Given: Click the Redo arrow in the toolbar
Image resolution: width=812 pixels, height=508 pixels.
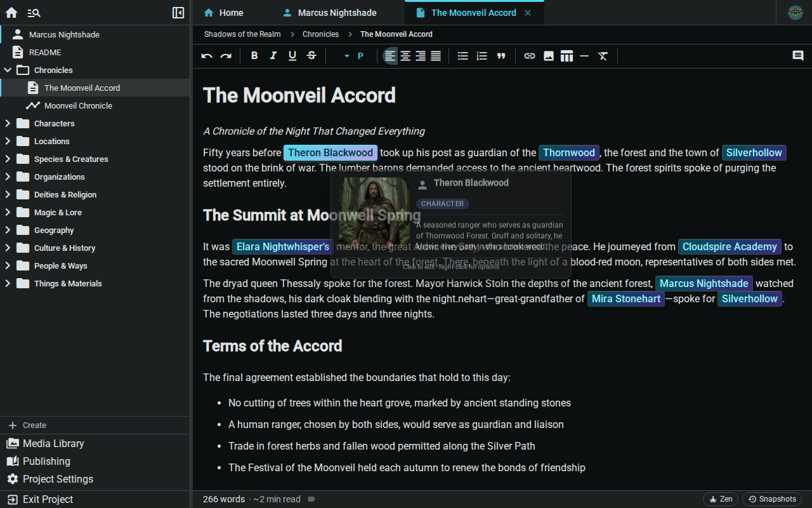Looking at the screenshot, I should 226,56.
